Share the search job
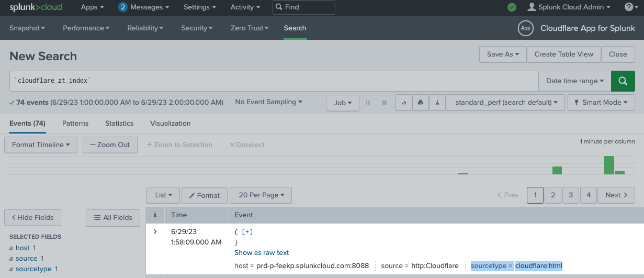Viewport: 644px width, 278px height. (x=404, y=103)
